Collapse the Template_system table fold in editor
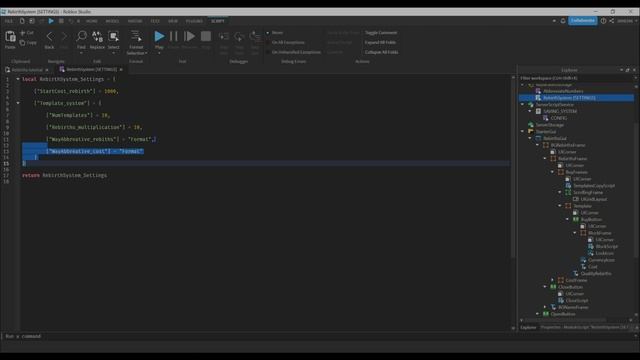 [18, 103]
